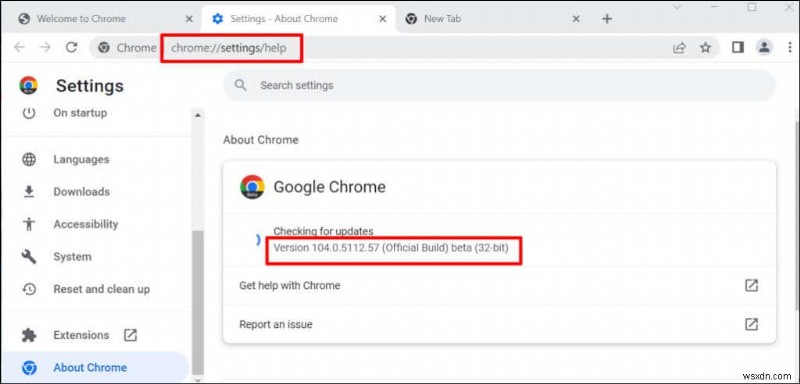
Task: Close the New Tab tab
Action: tap(576, 19)
